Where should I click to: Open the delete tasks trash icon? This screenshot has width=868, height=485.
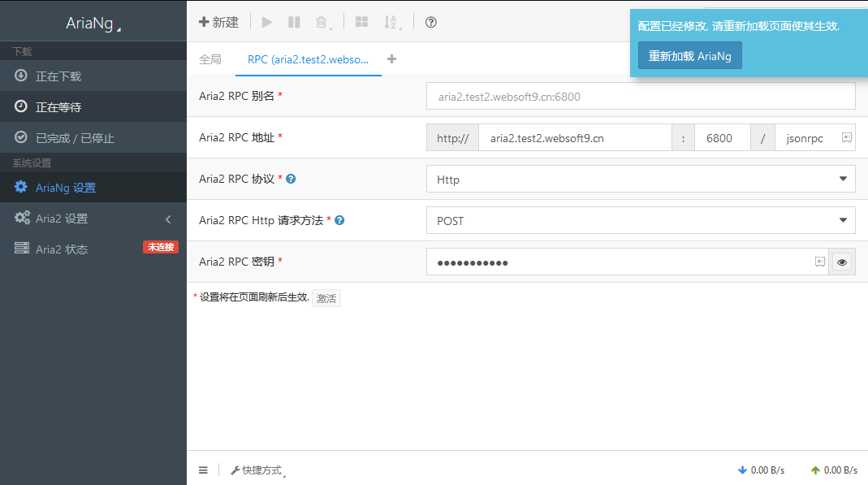pos(321,22)
